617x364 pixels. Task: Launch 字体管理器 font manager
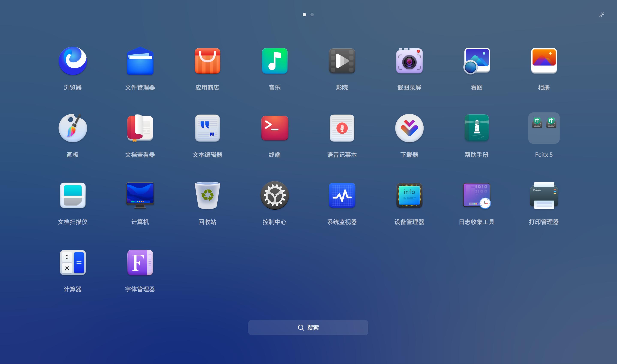pyautogui.click(x=140, y=263)
